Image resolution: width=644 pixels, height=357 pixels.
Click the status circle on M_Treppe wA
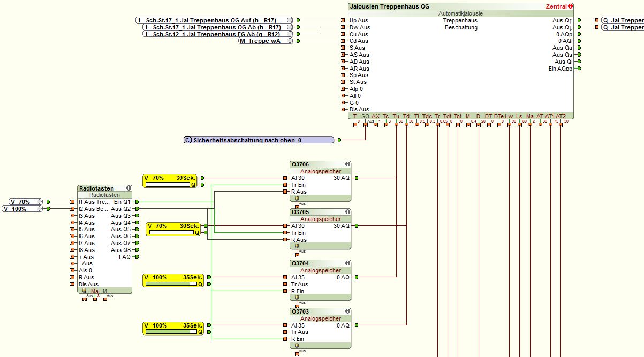tap(290, 41)
